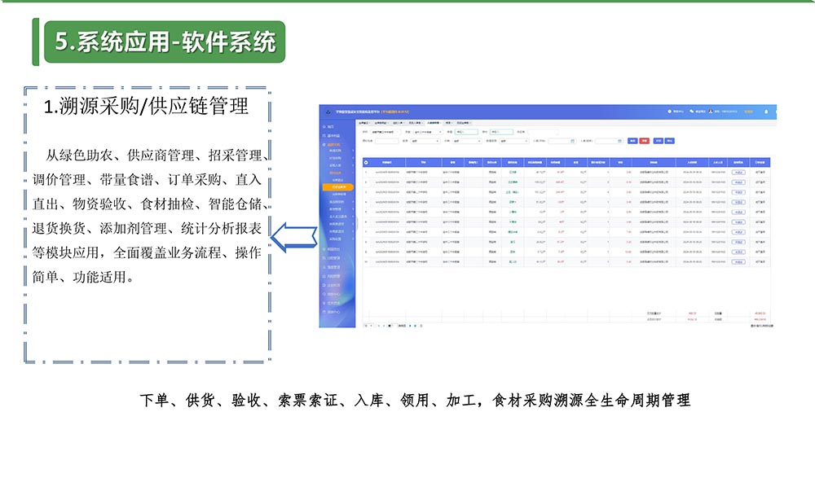815x504 pixels.
Task: Click the user avatar in the top header
Action: coord(711,112)
